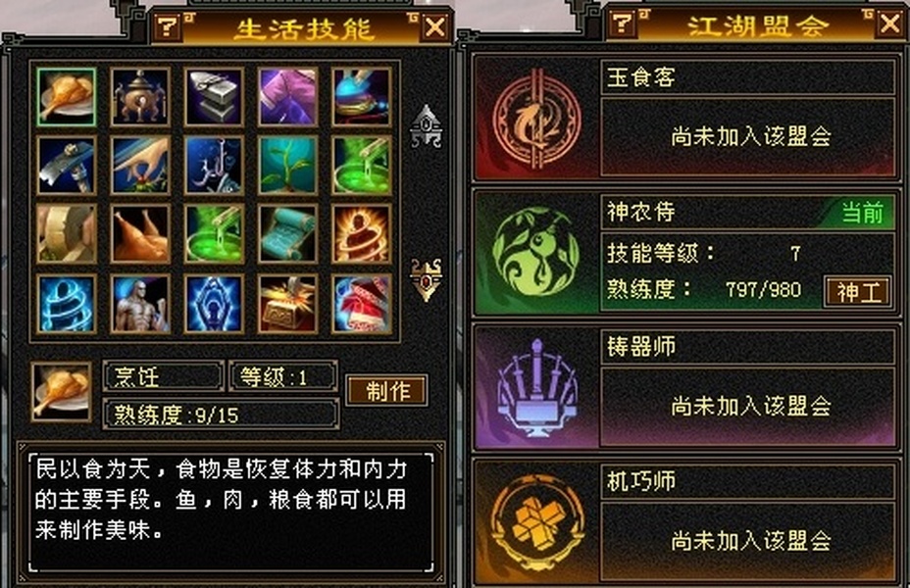This screenshot has height=588, width=910.
Task: Open help for 江湖盟会 panel
Action: click(x=622, y=24)
